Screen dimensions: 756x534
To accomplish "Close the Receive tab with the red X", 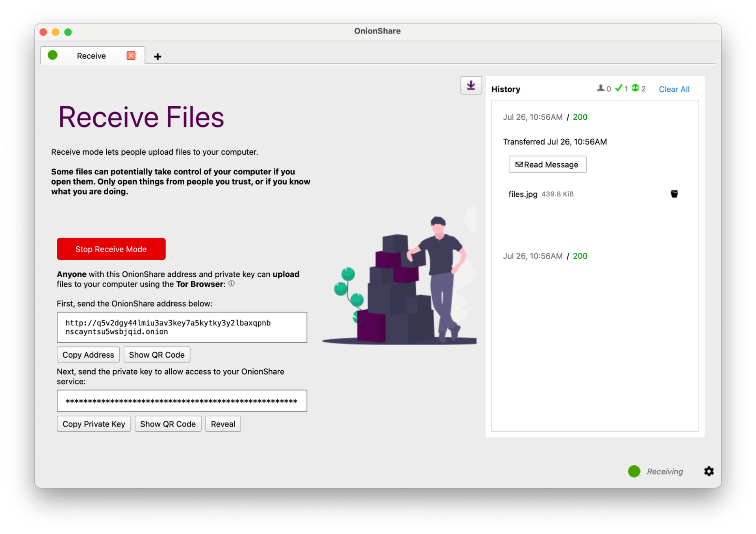I will click(131, 55).
